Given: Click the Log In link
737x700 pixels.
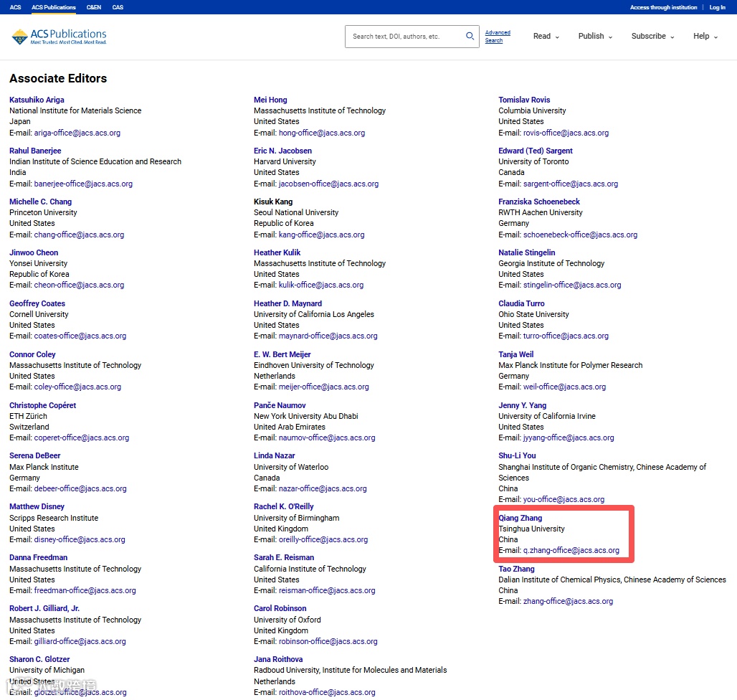Looking at the screenshot, I should pos(717,7).
